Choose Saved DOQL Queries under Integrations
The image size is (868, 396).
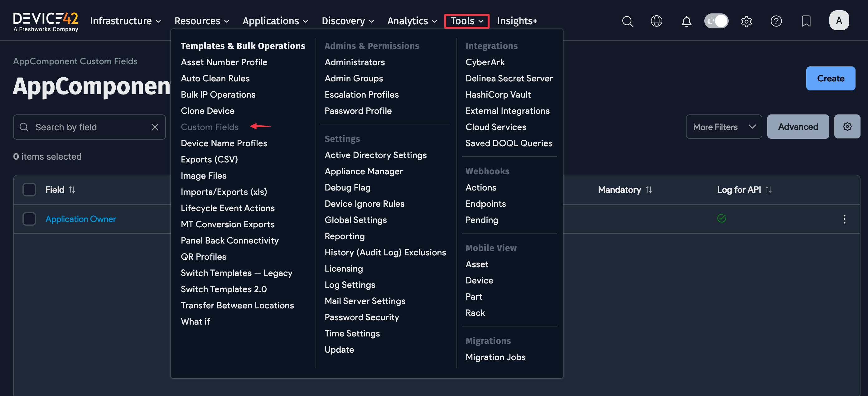pos(509,143)
